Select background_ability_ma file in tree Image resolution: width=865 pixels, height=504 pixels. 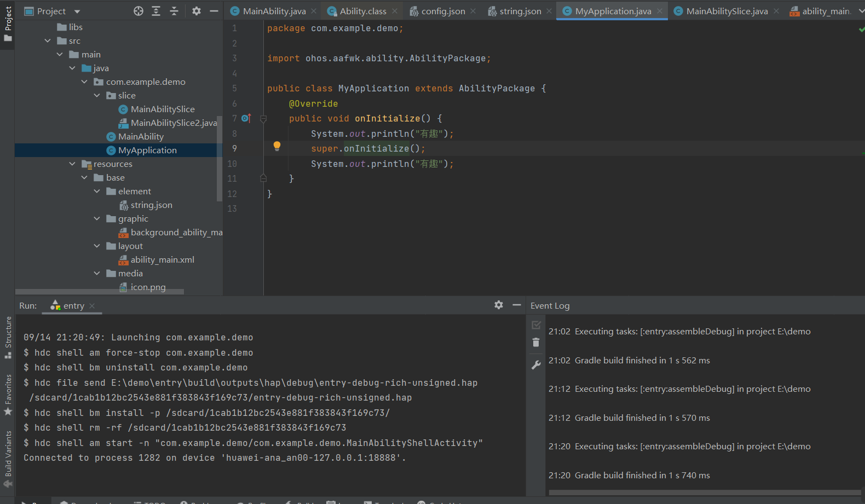coord(171,232)
